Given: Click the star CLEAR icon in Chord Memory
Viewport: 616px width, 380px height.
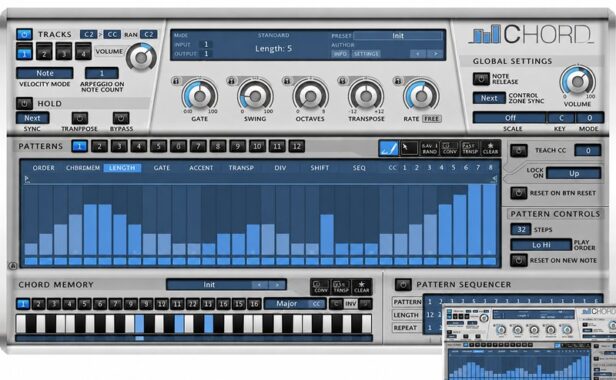Looking at the screenshot, I should 361,287.
